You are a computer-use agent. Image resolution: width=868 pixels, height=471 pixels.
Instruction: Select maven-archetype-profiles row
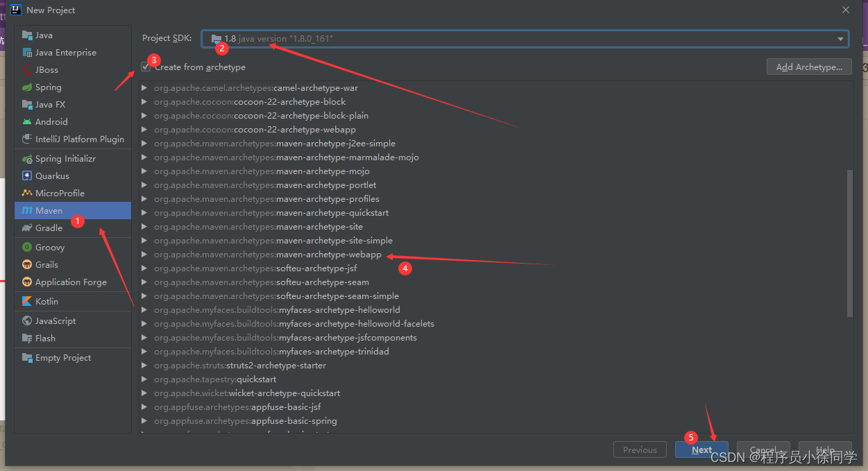(492, 199)
